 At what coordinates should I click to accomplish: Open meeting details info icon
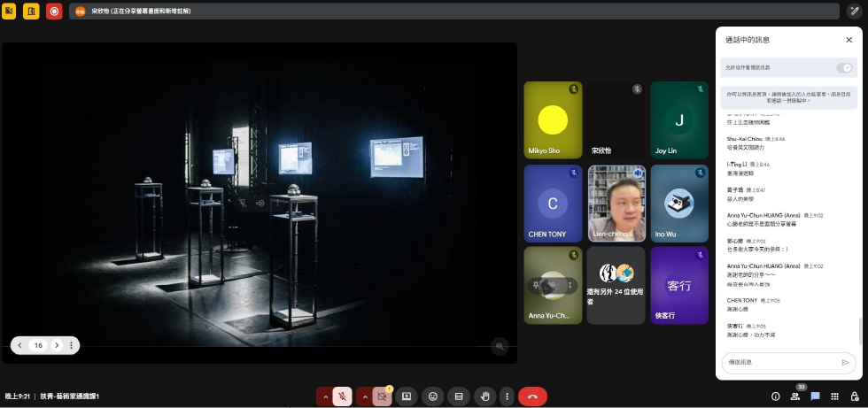click(776, 396)
